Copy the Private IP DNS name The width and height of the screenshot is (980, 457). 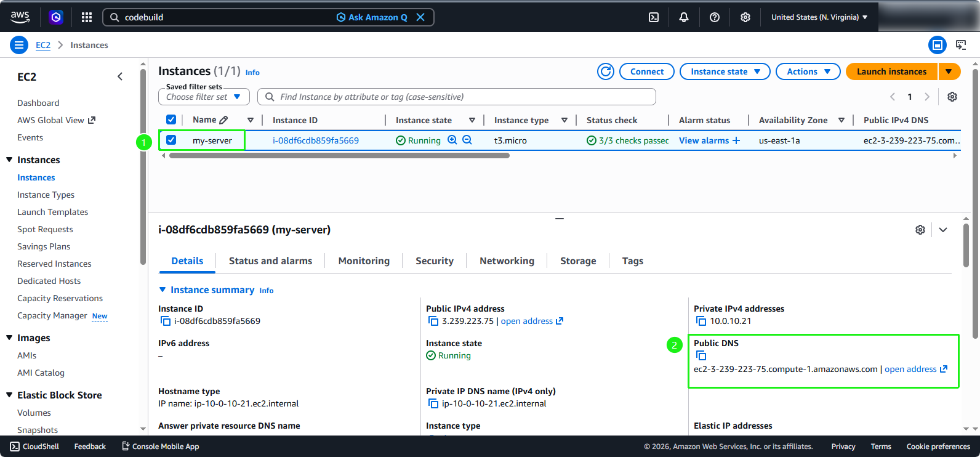coord(433,403)
